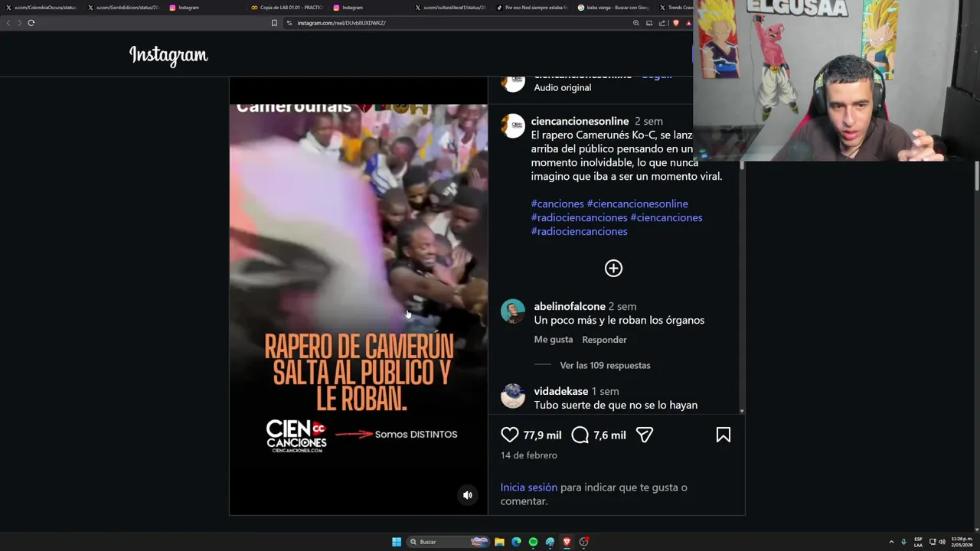The height and width of the screenshot is (551, 980).
Task: Open vidadekase username link
Action: 561,391
